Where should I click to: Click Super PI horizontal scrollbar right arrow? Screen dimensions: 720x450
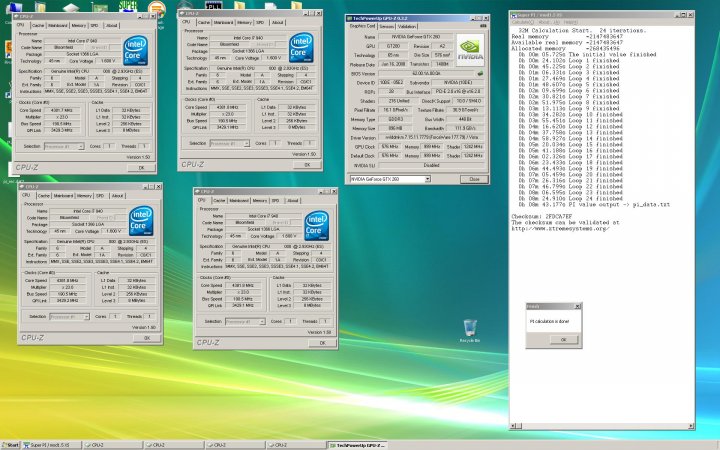690,427
